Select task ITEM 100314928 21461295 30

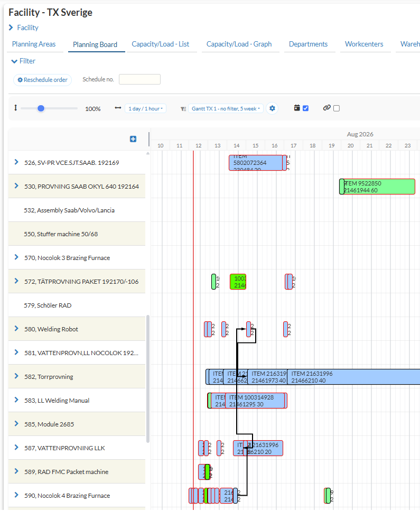[x=255, y=401]
